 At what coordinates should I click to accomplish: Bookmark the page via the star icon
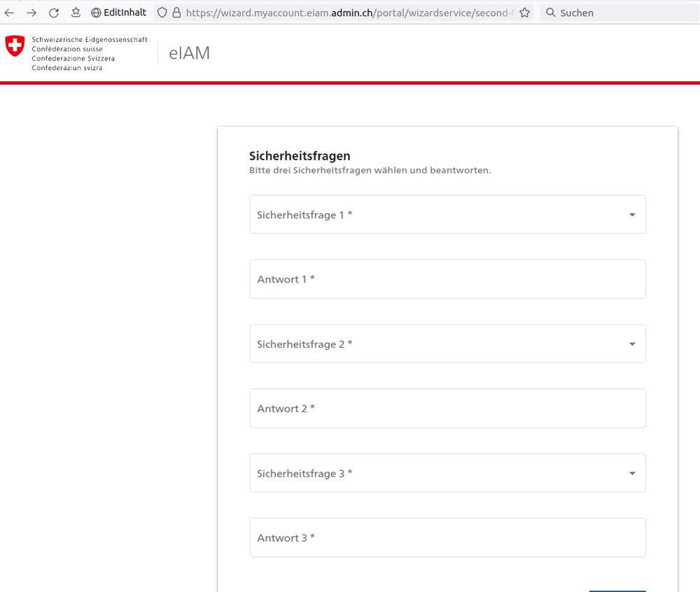click(x=524, y=12)
